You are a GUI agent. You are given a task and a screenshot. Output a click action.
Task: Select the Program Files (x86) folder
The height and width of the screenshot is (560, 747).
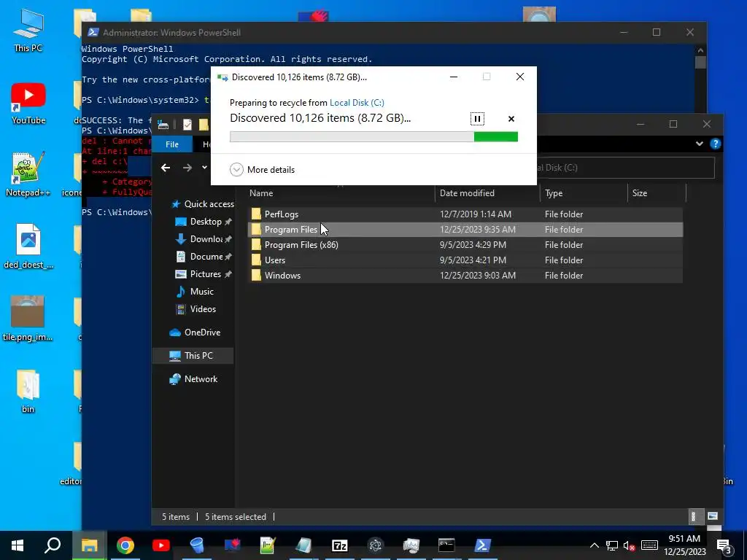pos(465,245)
